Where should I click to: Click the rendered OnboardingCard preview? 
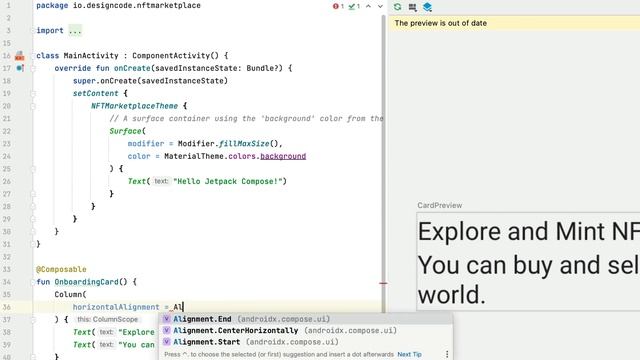point(528,261)
